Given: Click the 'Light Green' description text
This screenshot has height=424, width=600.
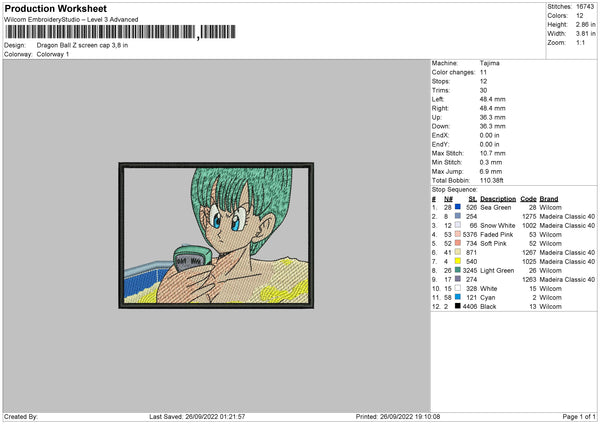Looking at the screenshot, I should click(x=497, y=271).
